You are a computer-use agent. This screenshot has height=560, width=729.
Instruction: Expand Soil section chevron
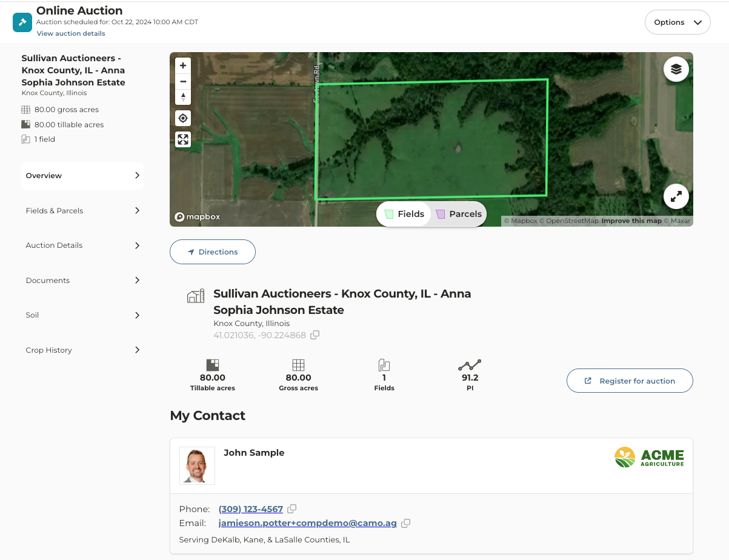point(137,315)
